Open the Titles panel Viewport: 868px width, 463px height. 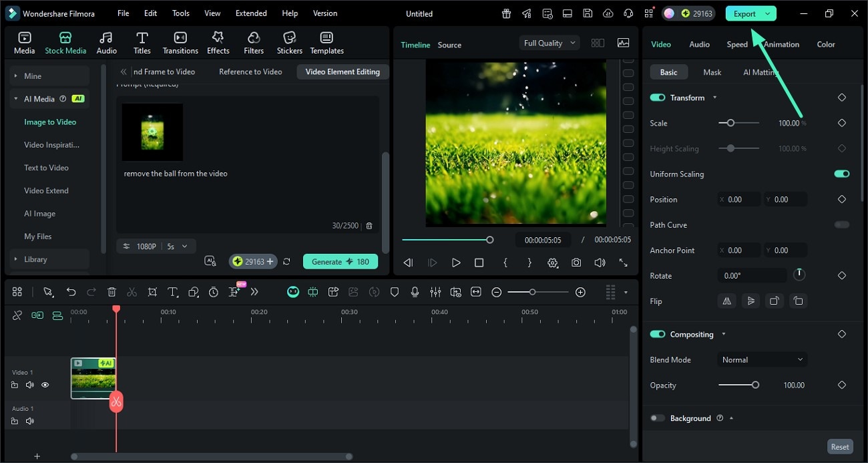tap(142, 43)
